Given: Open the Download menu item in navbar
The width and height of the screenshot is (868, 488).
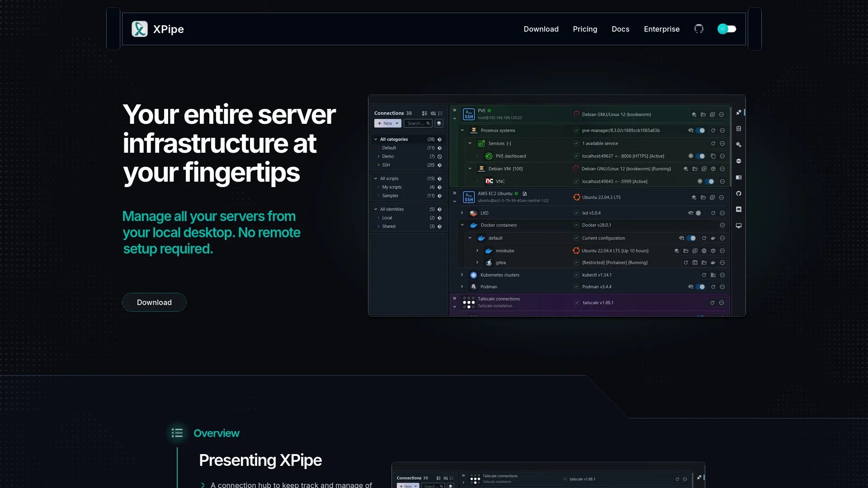Looking at the screenshot, I should (541, 29).
